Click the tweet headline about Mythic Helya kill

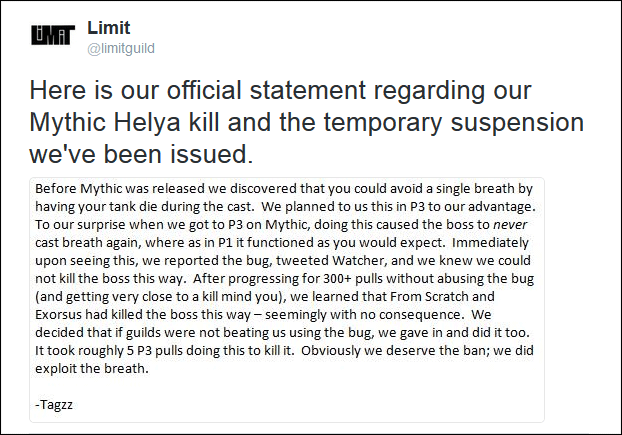point(306,122)
